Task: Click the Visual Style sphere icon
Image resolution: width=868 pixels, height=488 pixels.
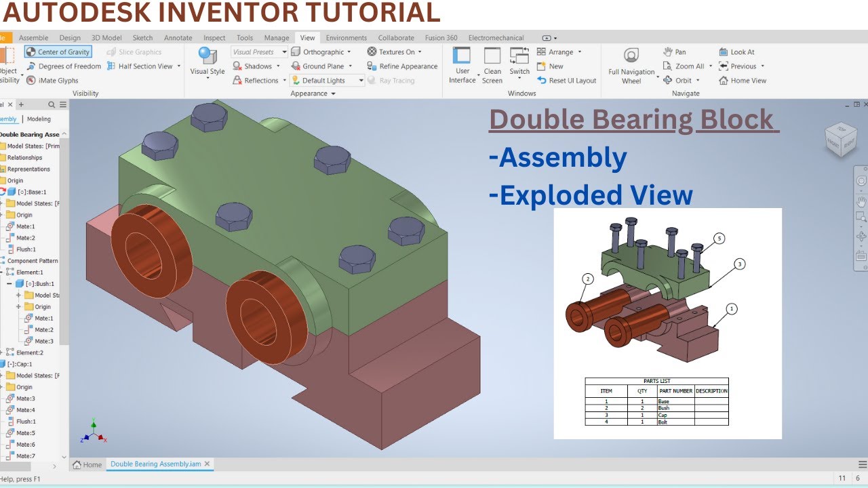Action: click(x=207, y=55)
